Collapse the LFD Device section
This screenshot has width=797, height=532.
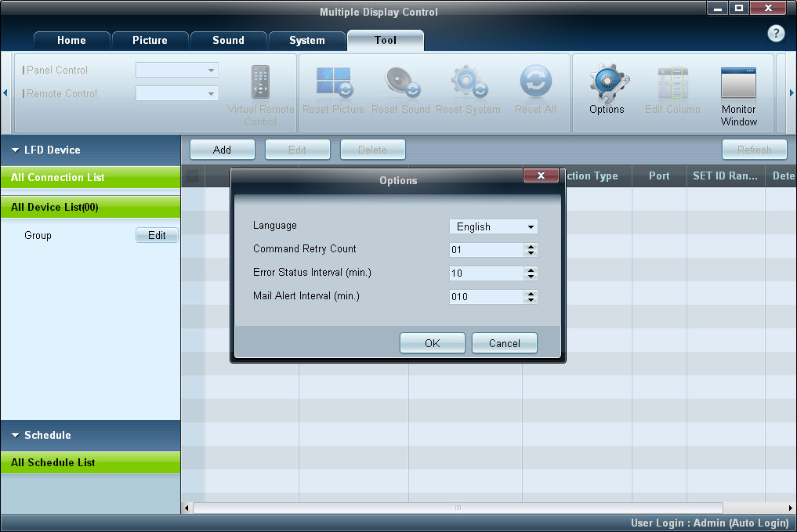(x=15, y=150)
